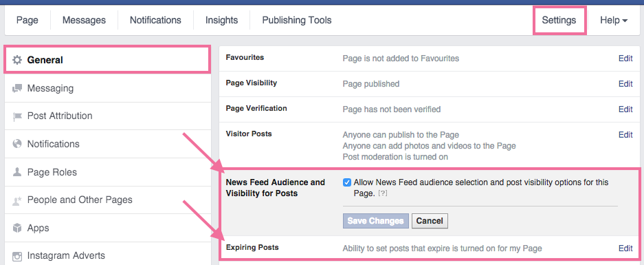Click the Page Roles person icon
This screenshot has height=265, width=644.
tap(17, 172)
